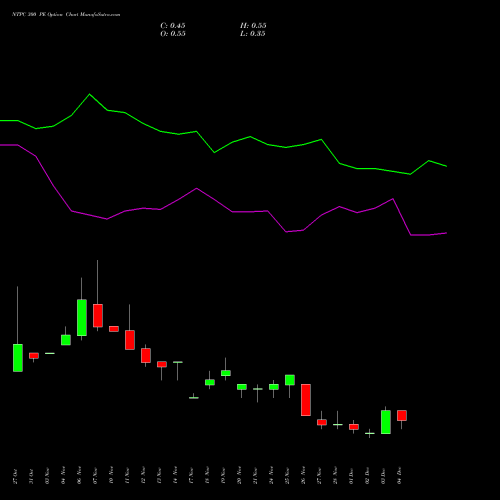
Task: Click the green candlestick for 03 Dec
Action: click(386, 422)
